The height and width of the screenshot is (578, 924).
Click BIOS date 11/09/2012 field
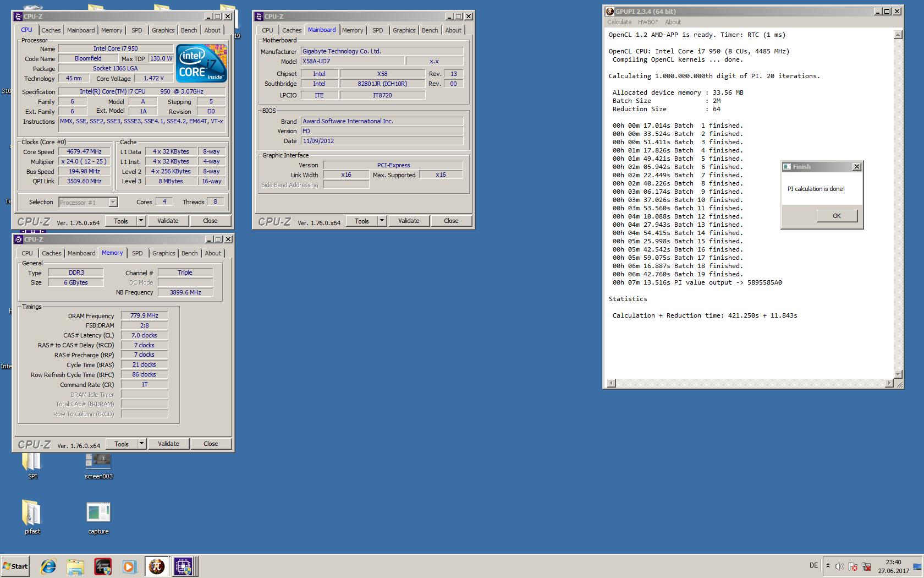tap(382, 141)
